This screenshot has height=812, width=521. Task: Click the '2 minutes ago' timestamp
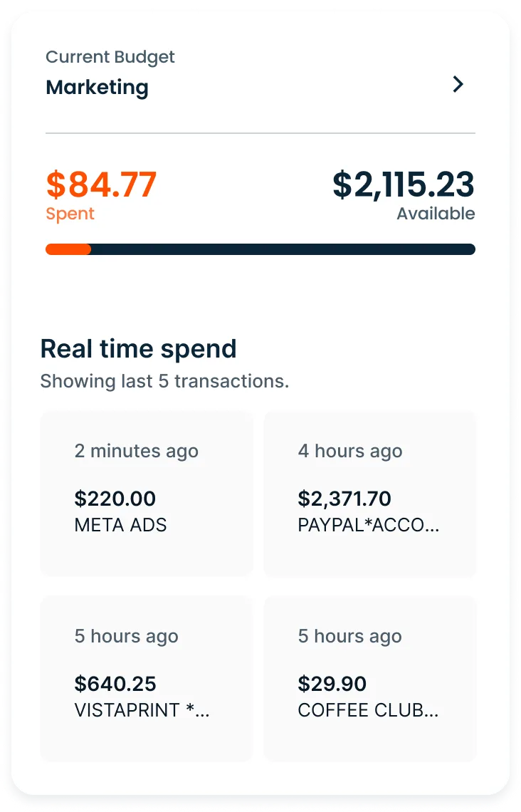click(136, 451)
